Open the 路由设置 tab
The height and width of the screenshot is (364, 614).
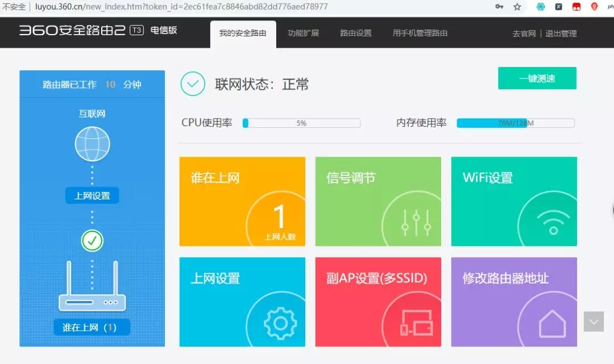coord(355,33)
